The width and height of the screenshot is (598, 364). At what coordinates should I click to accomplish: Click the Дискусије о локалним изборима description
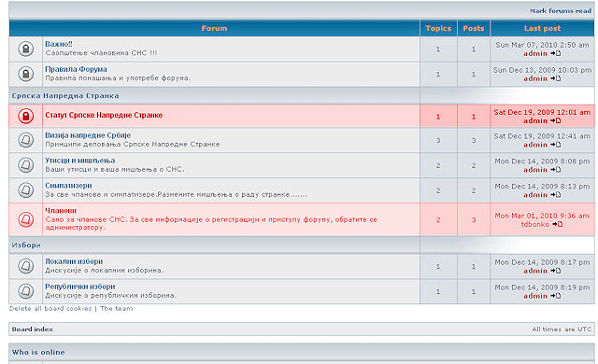tap(105, 271)
